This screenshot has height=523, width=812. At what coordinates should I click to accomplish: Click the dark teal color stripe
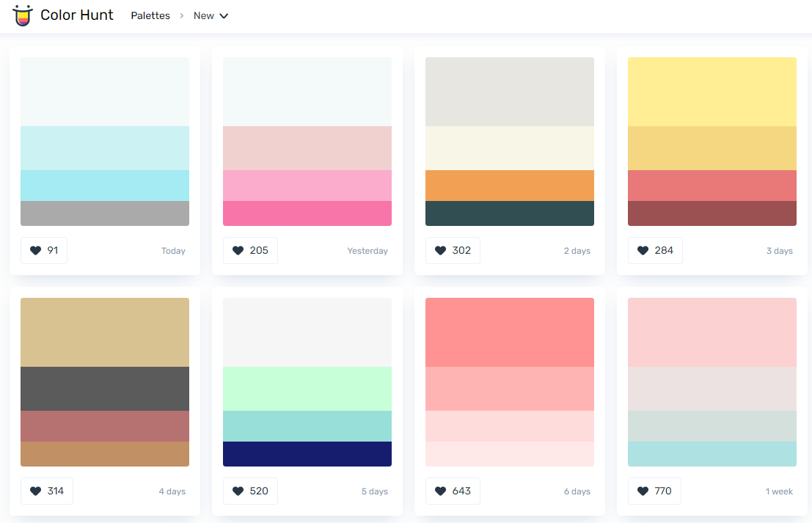point(510,213)
